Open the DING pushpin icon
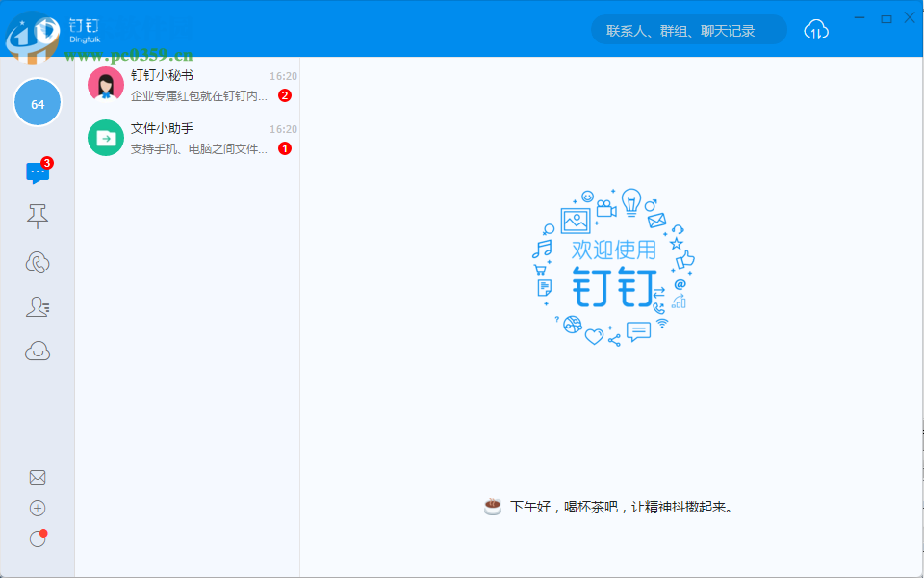Viewport: 924px width, 578px height. click(x=38, y=217)
